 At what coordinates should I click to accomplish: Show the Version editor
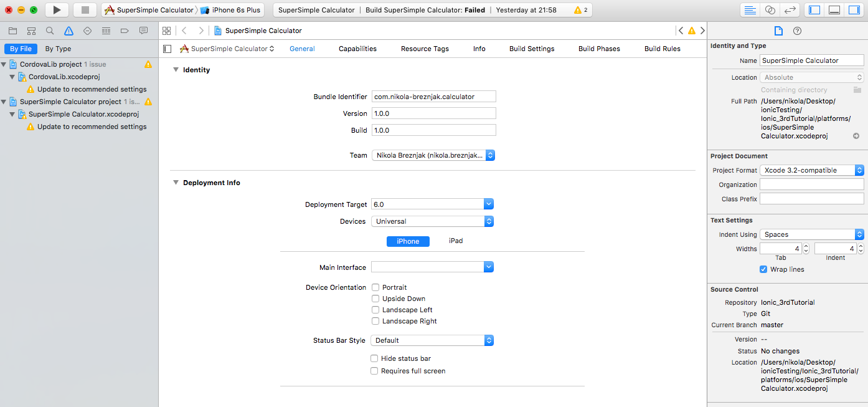coord(790,10)
